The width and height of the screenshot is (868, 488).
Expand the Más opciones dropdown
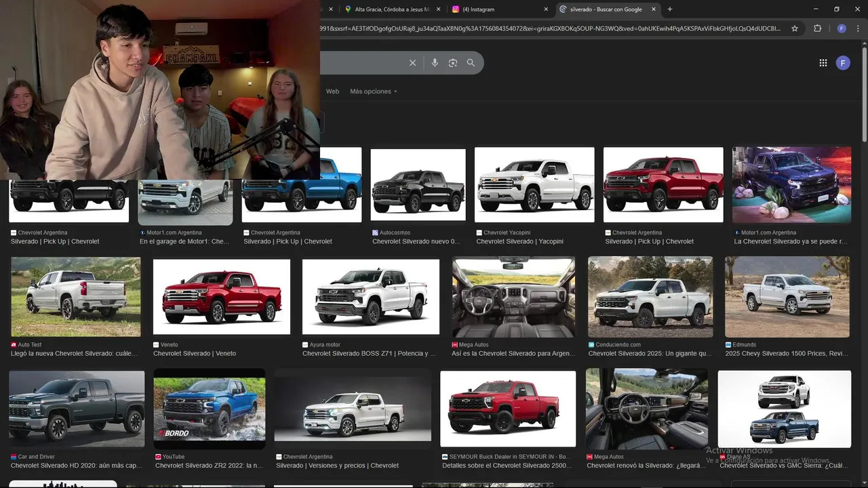(x=374, y=91)
